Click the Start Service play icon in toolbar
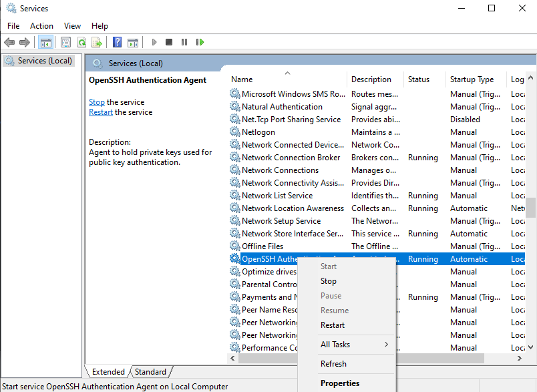Screen dimensions: 537x392 point(154,43)
